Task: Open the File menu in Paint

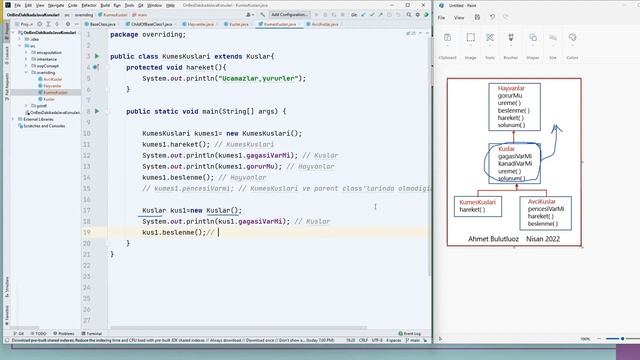Action: [x=441, y=18]
